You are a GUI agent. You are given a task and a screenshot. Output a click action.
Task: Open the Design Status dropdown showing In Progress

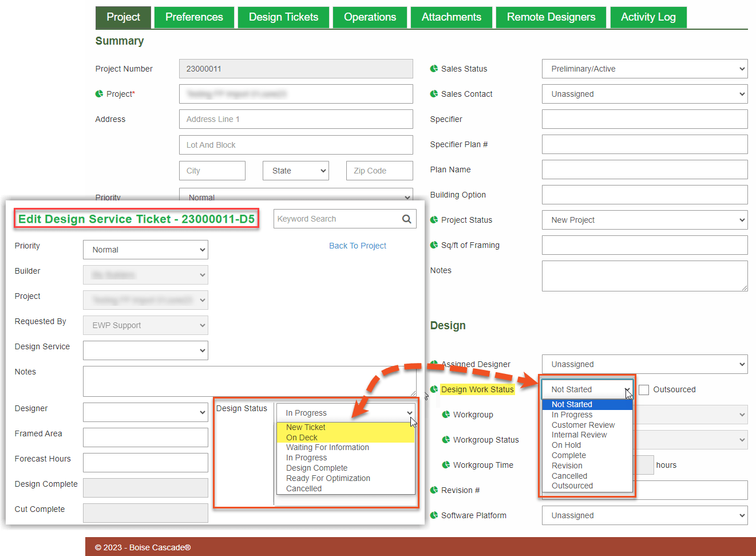tap(346, 413)
